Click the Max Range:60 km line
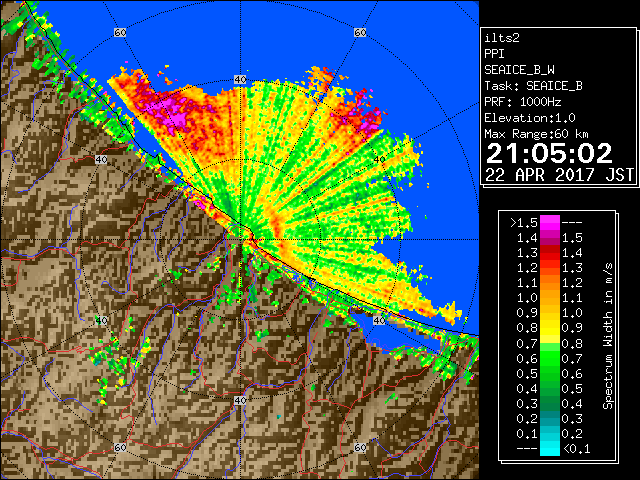The height and width of the screenshot is (480, 640). (536, 134)
